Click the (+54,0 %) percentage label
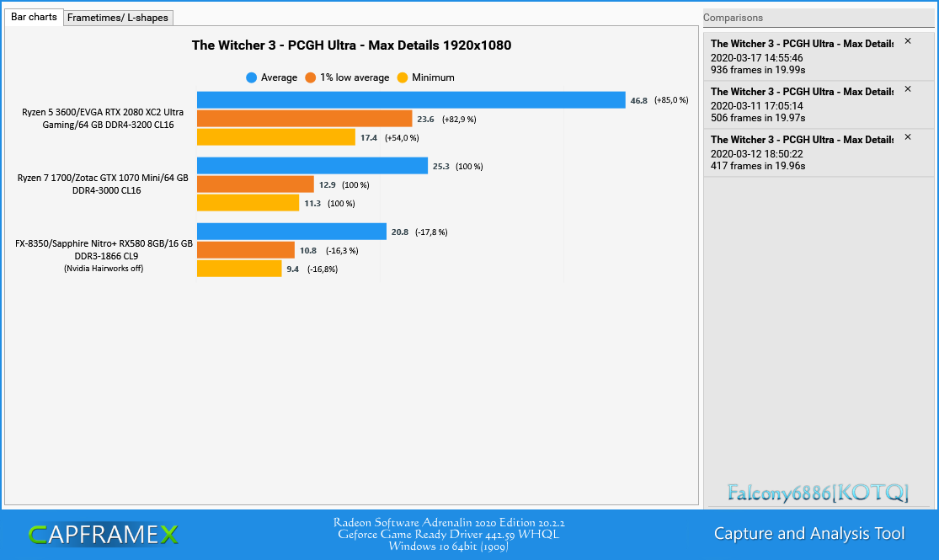939x560 pixels. point(402,138)
